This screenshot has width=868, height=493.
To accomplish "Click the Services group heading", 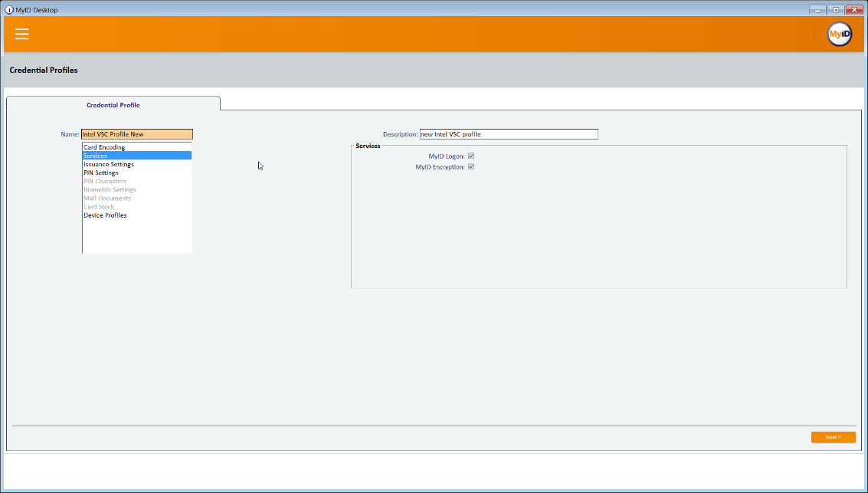I will tap(368, 146).
